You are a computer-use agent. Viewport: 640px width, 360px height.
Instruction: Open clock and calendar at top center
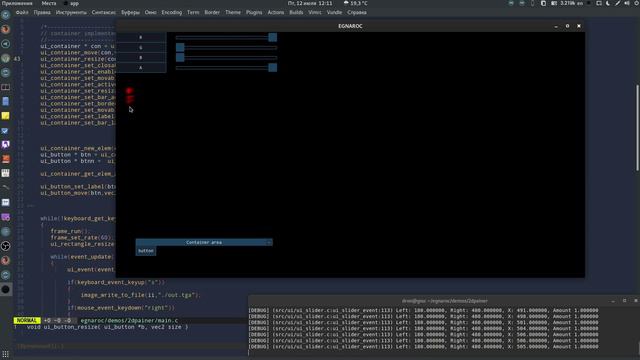[310, 3]
